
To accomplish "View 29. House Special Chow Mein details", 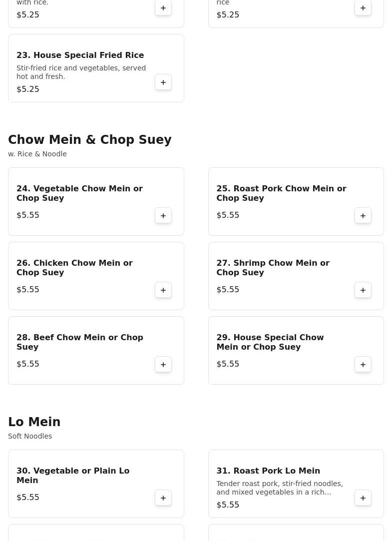I will pos(270,342).
